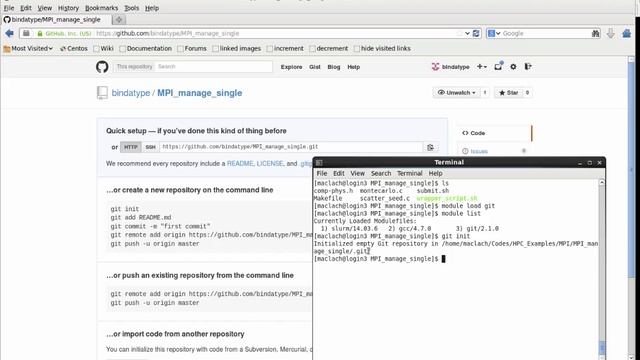Open the Forums bookmark
This screenshot has height=360, width=640.
(x=192, y=49)
